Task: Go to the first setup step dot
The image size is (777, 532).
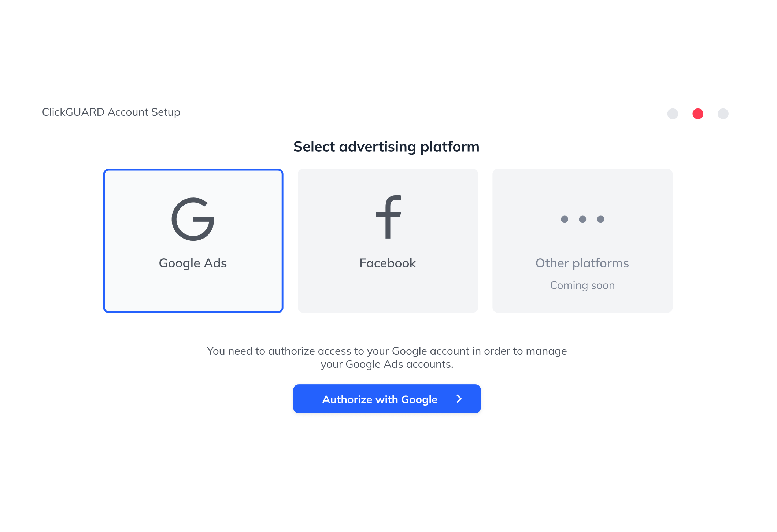Action: (673, 114)
